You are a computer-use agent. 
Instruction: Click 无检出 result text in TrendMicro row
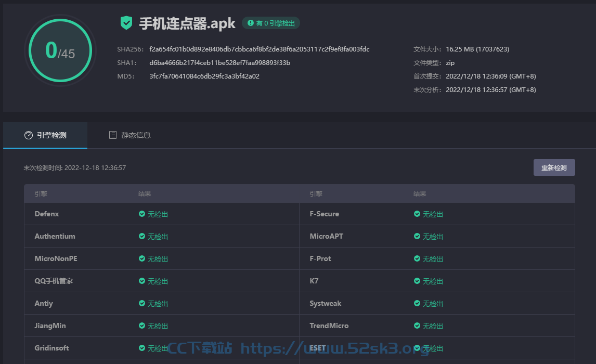point(433,327)
